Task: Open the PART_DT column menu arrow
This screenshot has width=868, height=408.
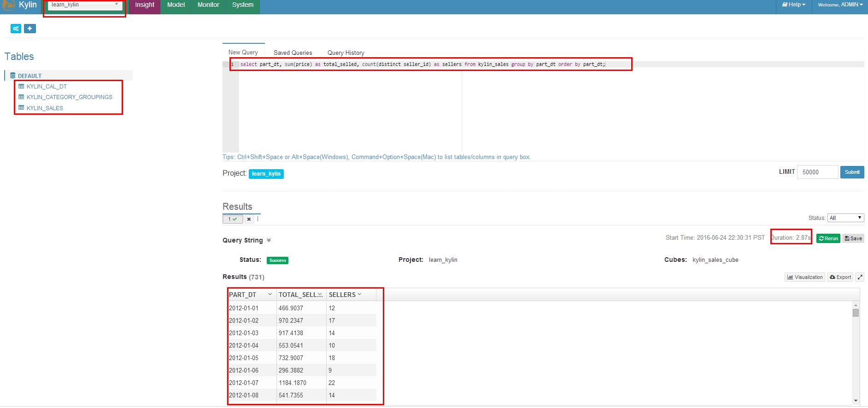Action: 270,295
